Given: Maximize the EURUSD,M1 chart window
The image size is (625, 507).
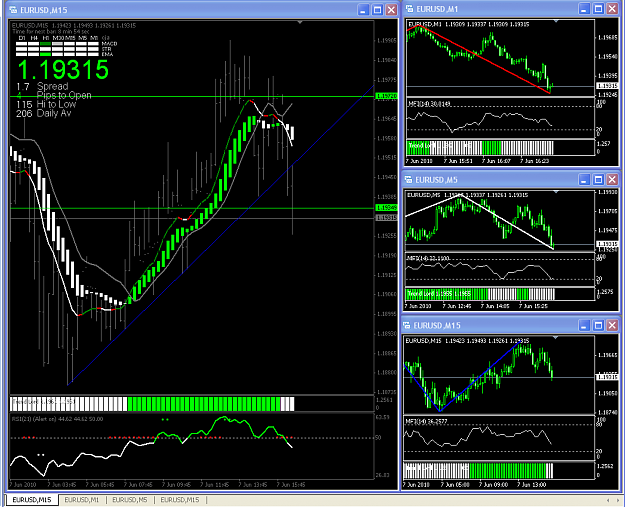Looking at the screenshot, I should coord(598,9).
